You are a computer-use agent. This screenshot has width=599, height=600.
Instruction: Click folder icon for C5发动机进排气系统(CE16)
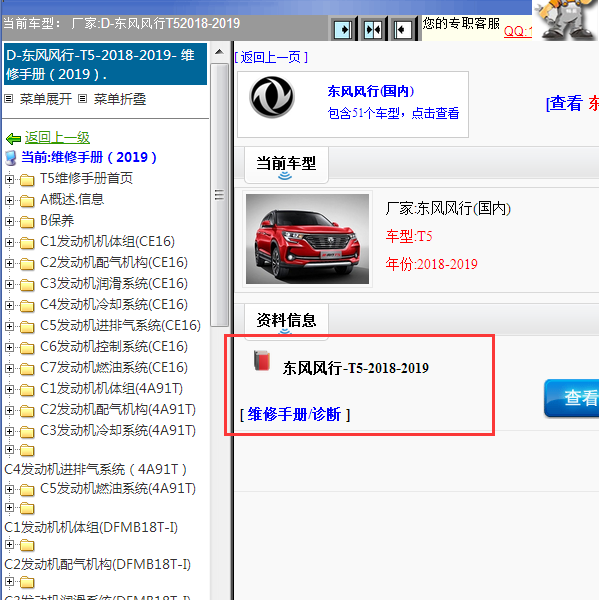point(27,327)
